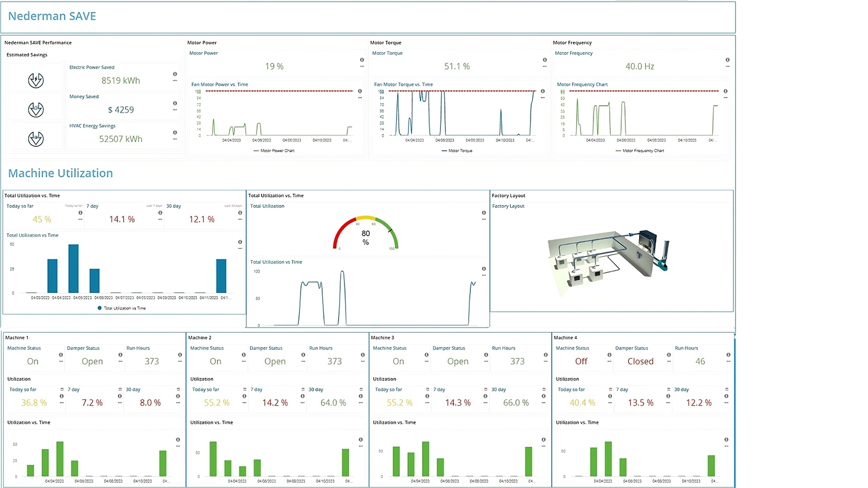
Task: Open more options on Total Utilization gauge
Action: click(x=484, y=220)
